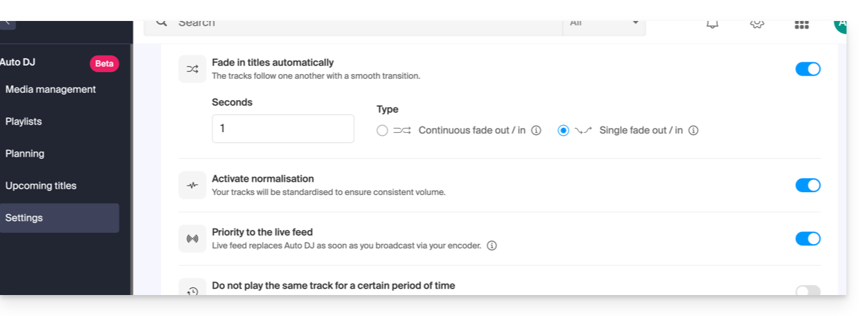Viewport: 868px width, 316px height.
Task: Open Upcoming titles in the sidebar
Action: [41, 186]
